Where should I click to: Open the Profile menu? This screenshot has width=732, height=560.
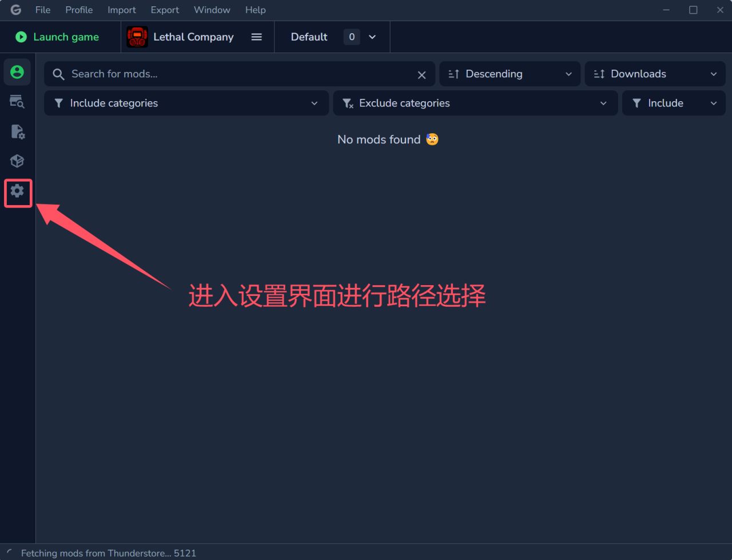coord(79,10)
